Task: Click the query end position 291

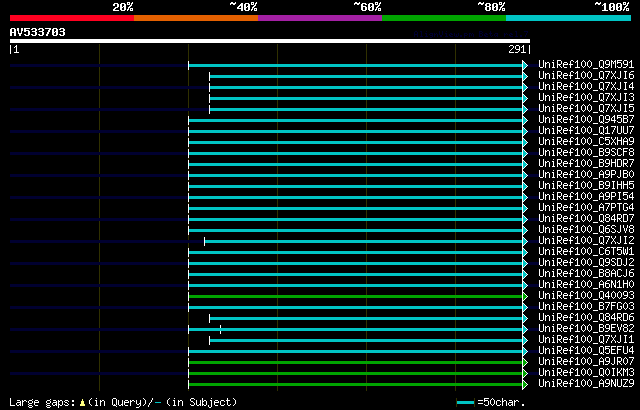Action: click(x=517, y=49)
